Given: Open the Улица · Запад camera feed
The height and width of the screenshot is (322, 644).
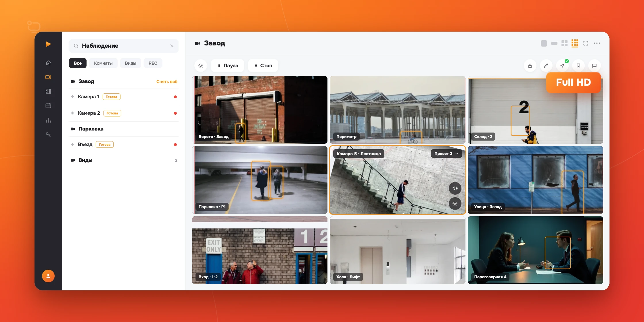Looking at the screenshot, I should click(535, 180).
